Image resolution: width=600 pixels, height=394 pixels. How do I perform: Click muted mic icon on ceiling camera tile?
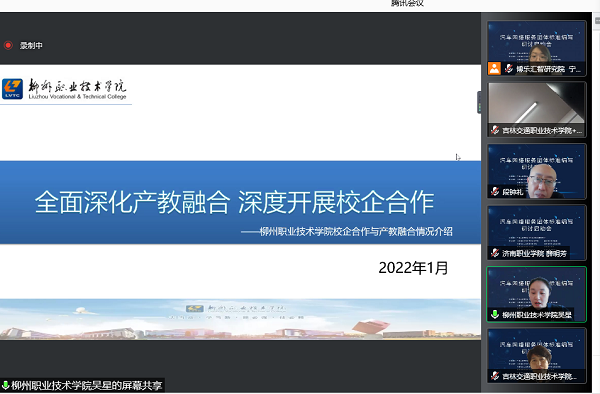[495, 130]
